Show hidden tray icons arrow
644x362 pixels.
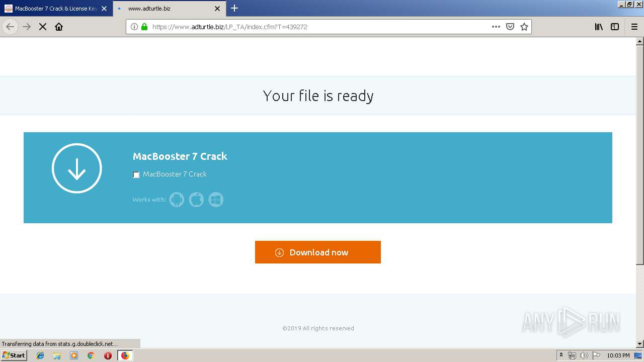561,355
